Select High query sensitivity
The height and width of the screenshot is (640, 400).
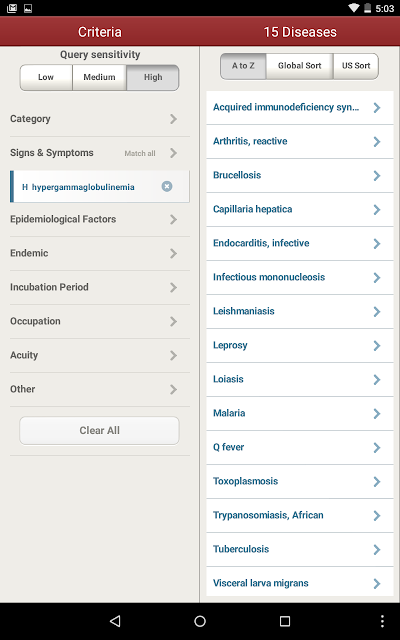[153, 77]
